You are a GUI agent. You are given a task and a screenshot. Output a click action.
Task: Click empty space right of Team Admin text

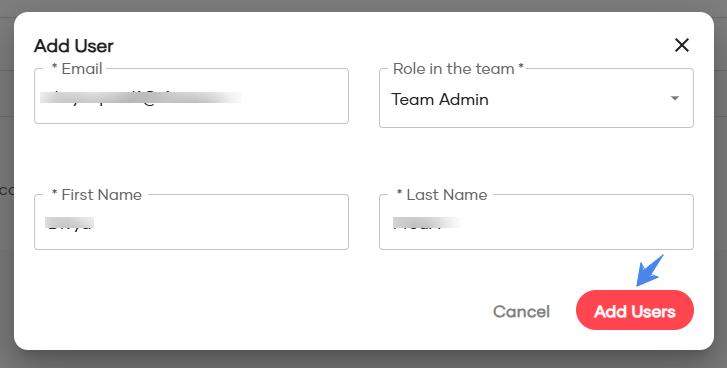[x=577, y=99]
